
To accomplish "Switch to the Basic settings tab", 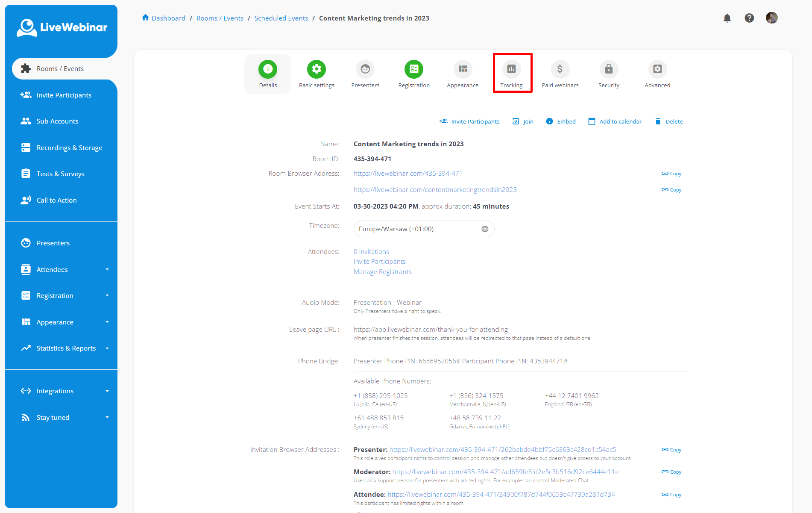I will [317, 69].
